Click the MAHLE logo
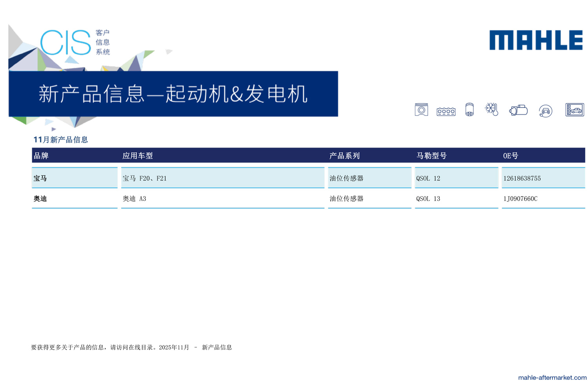 pyautogui.click(x=536, y=40)
